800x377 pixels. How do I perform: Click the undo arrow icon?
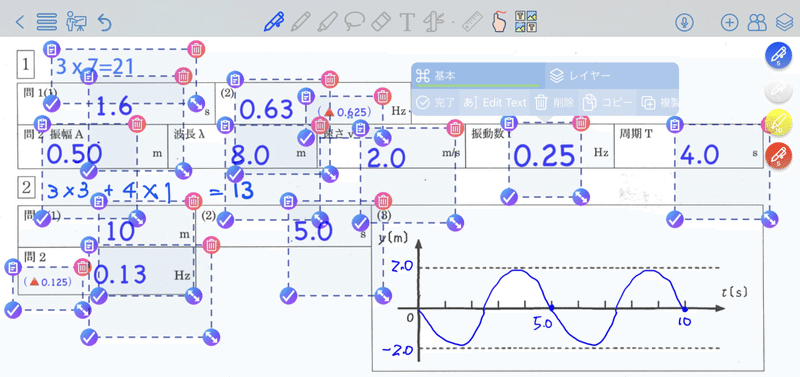(x=104, y=22)
